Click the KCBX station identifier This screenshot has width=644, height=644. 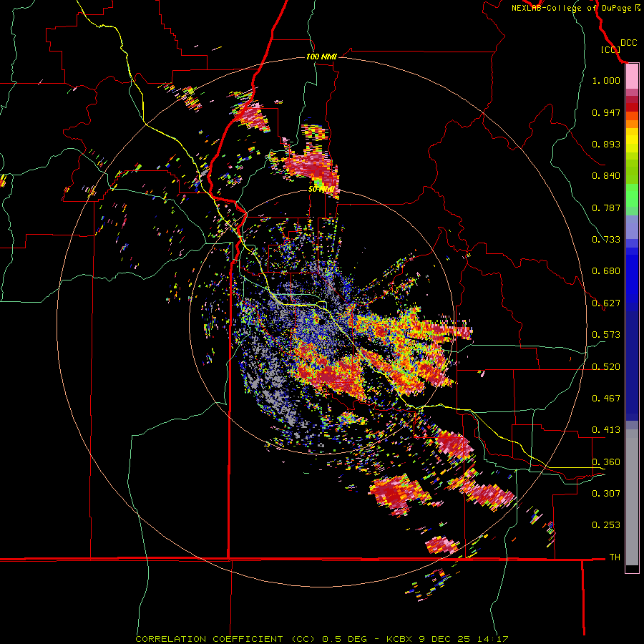click(401, 639)
